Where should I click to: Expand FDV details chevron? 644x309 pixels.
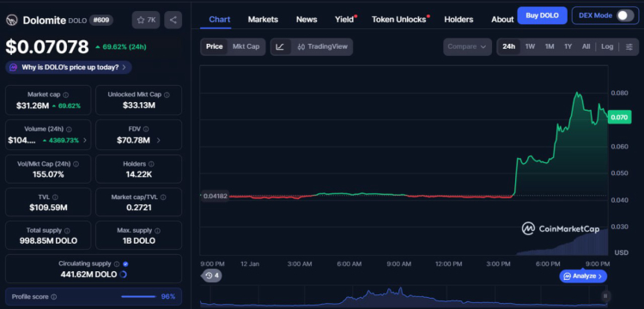159,141
